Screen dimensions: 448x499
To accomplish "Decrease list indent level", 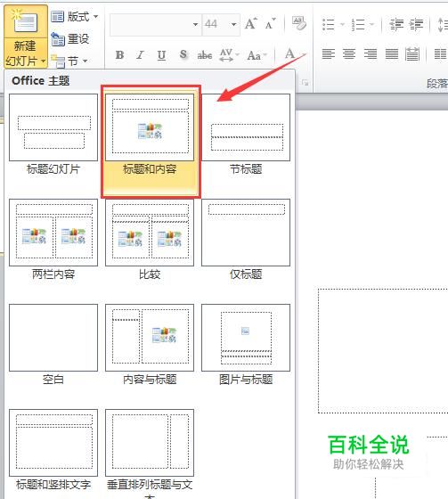I will [x=396, y=25].
